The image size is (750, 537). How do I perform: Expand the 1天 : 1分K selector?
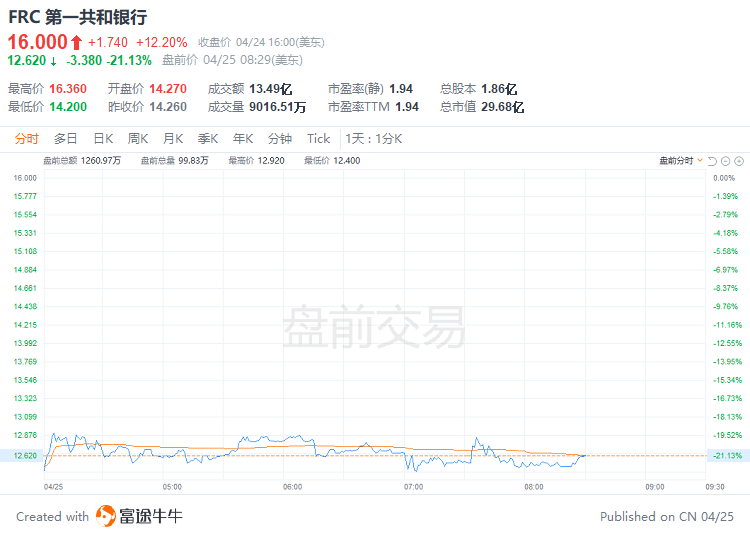coord(374,139)
